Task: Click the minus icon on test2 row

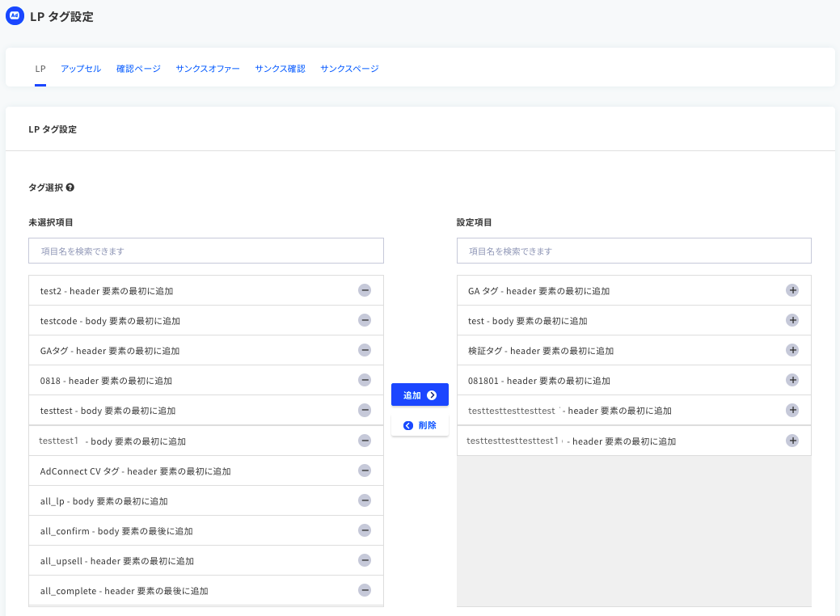Action: 365,290
